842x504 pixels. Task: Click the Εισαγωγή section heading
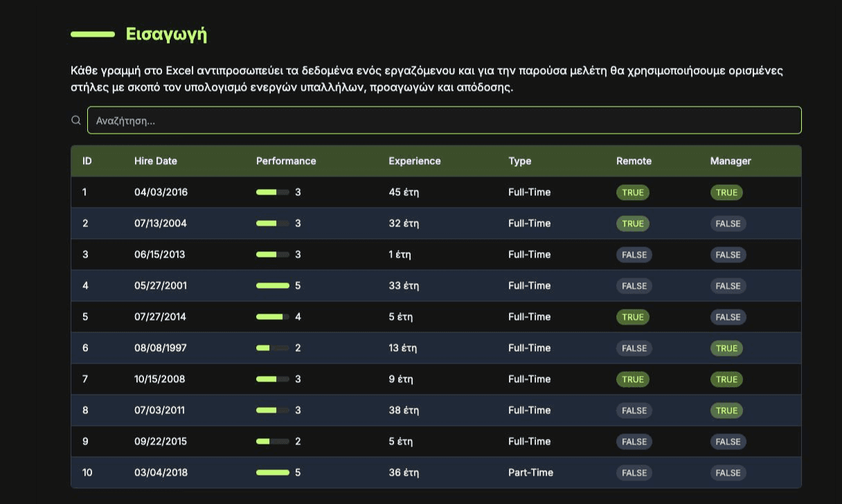click(x=166, y=34)
